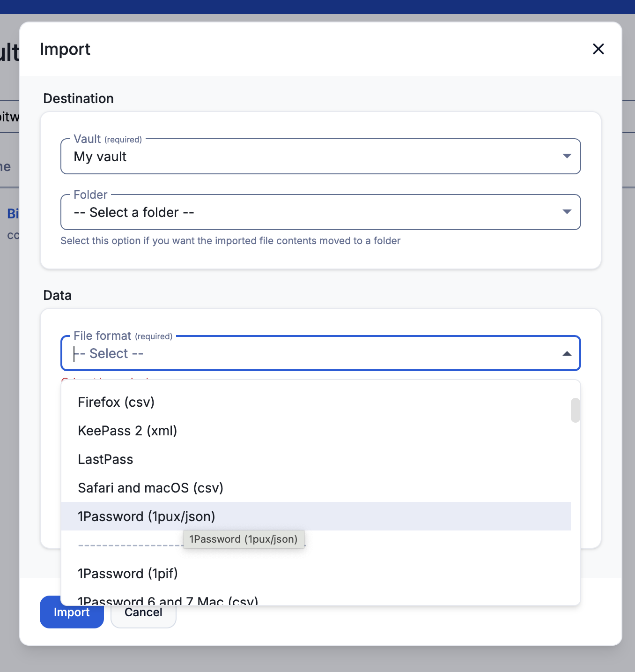Click the Vault dropdown arrow icon

point(567,156)
